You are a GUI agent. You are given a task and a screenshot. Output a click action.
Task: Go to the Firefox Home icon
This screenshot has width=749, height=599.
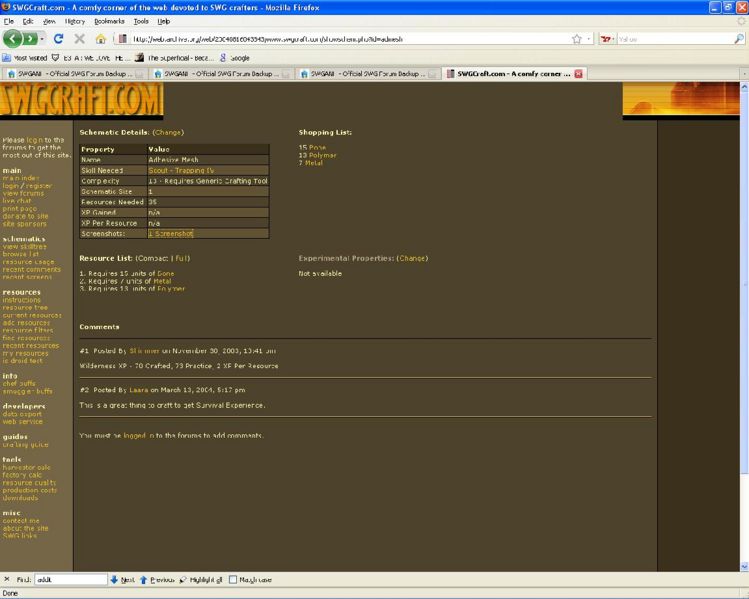click(x=99, y=39)
